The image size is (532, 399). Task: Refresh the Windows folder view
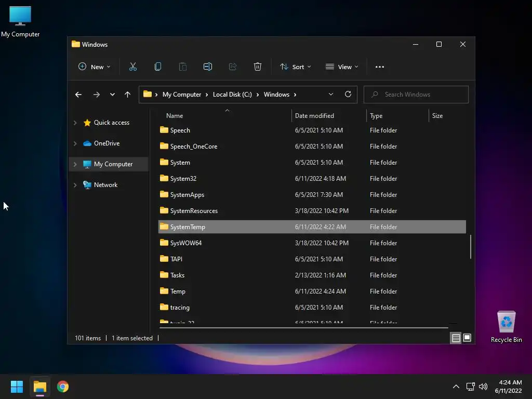(x=348, y=95)
